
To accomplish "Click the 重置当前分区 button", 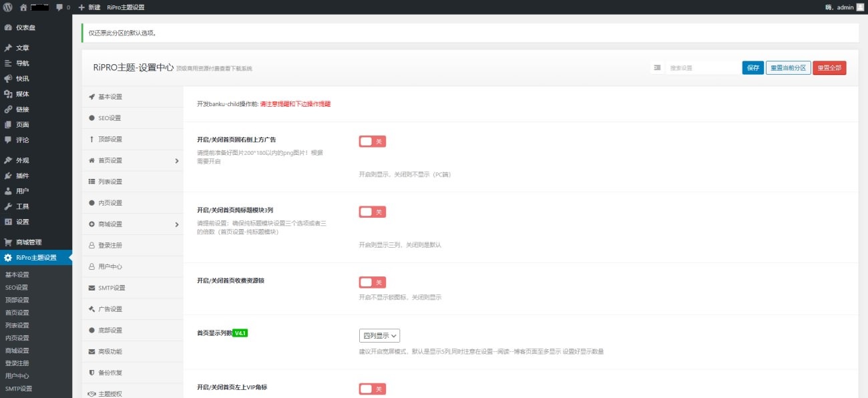I will [x=789, y=67].
